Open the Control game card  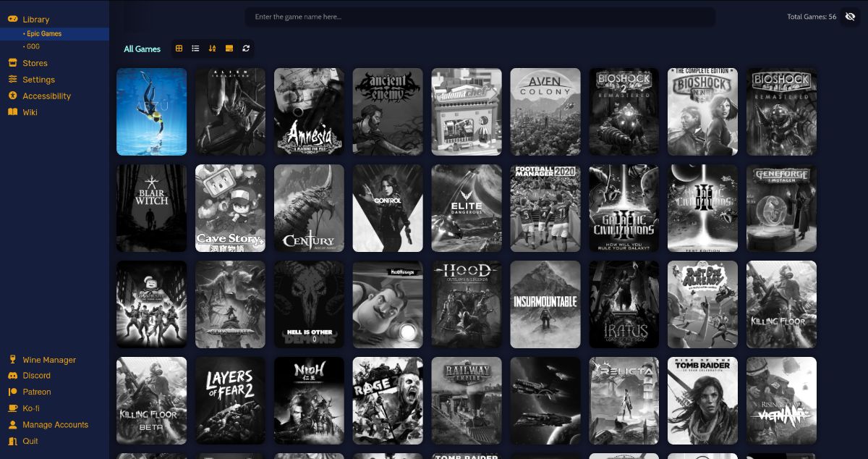click(388, 208)
